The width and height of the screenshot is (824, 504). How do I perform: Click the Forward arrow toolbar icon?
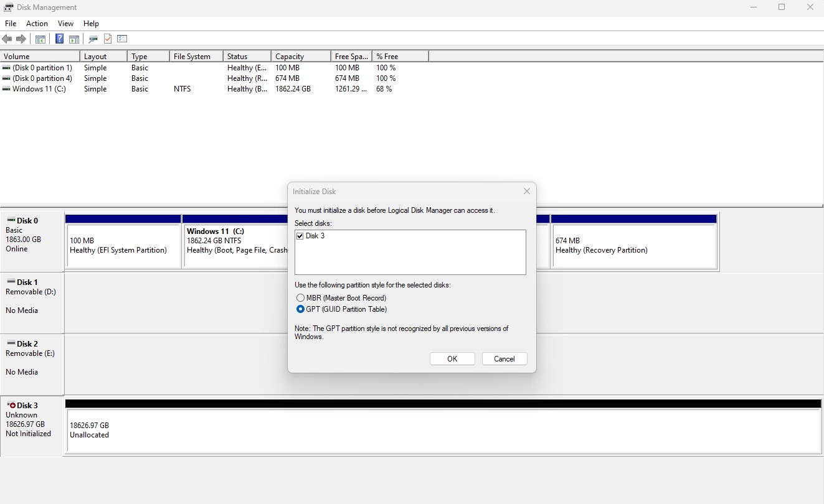coord(21,39)
